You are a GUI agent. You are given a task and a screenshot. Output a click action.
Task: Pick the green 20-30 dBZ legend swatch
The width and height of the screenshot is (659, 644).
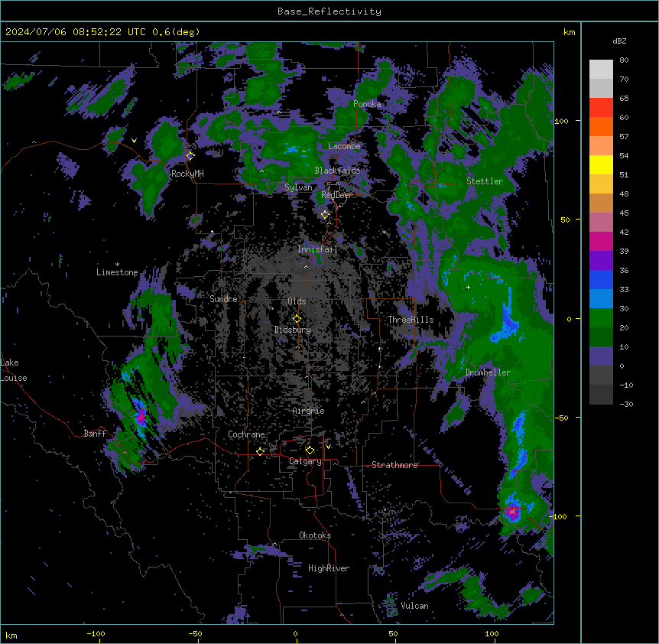tap(601, 318)
